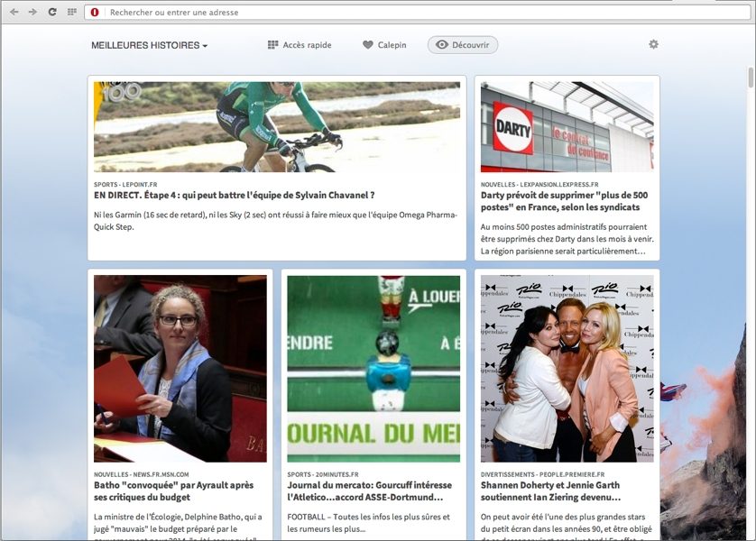
Task: Go back to the previous page
Action: [14, 12]
